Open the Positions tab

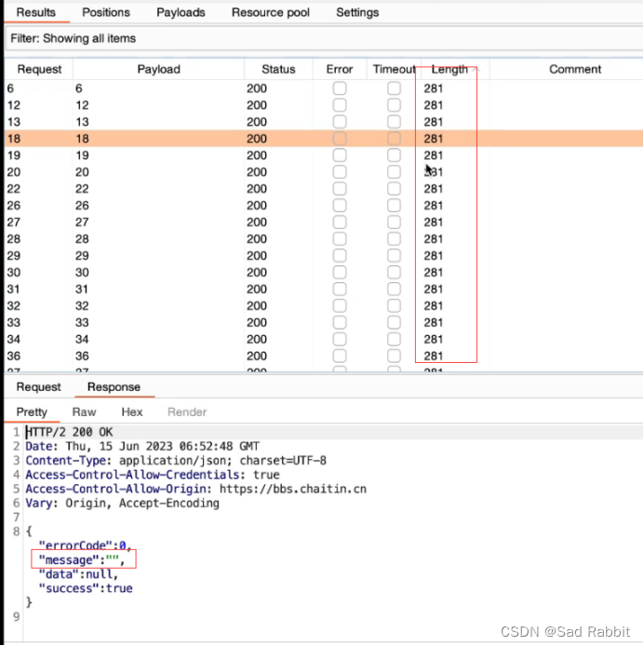click(x=106, y=12)
